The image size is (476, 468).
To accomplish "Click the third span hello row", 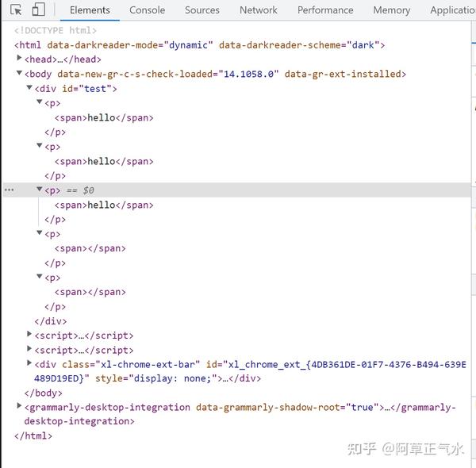I will point(104,205).
